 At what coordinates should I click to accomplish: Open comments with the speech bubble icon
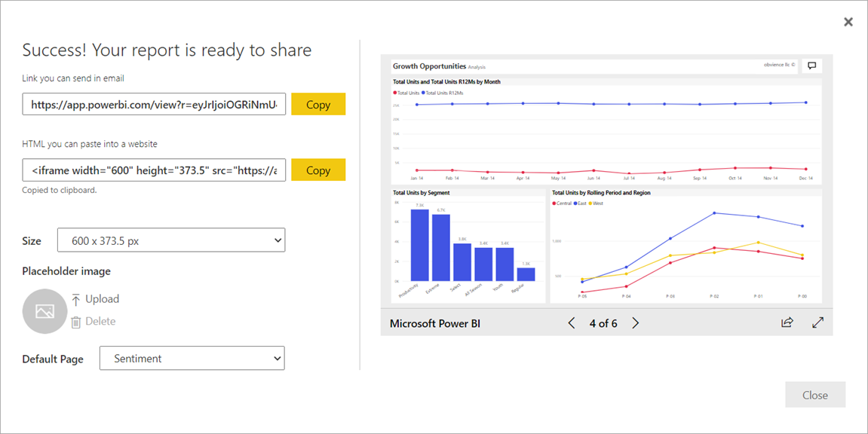[x=811, y=66]
